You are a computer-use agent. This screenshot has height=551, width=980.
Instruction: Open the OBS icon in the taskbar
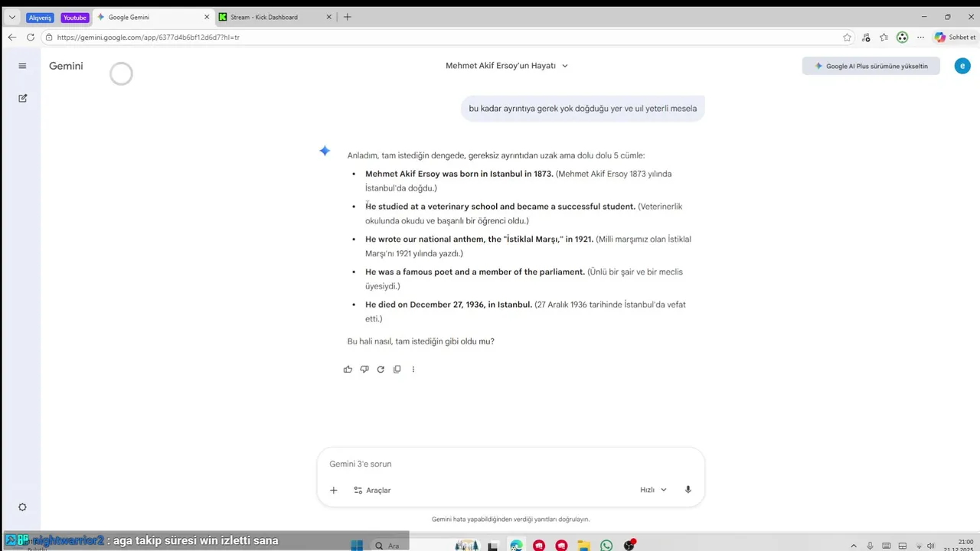click(629, 546)
